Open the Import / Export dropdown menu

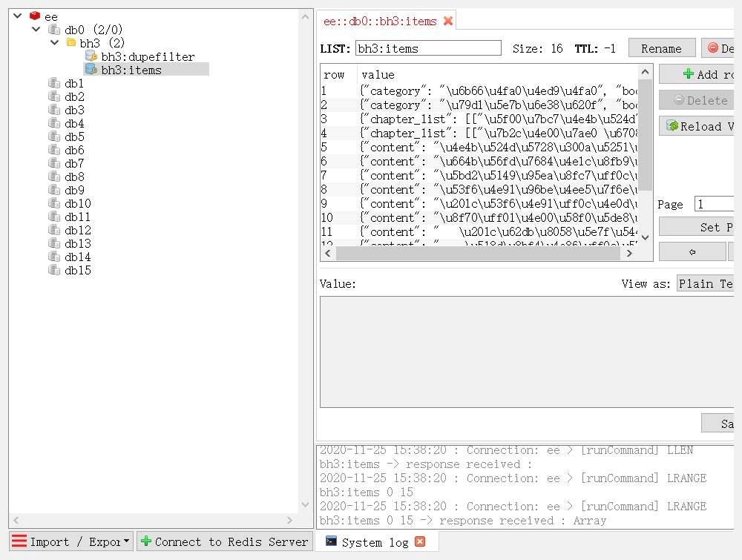tap(71, 541)
